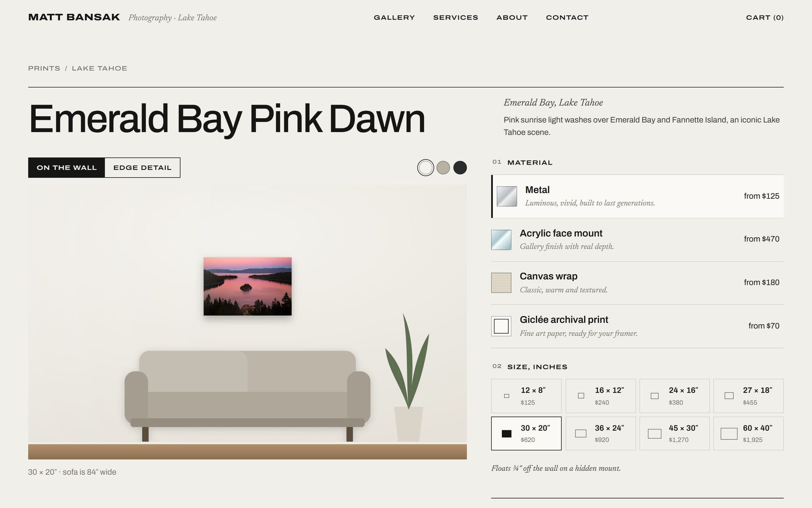Image resolution: width=812 pixels, height=508 pixels.
Task: Open Lake Tahoe breadcrumb link
Action: click(99, 68)
